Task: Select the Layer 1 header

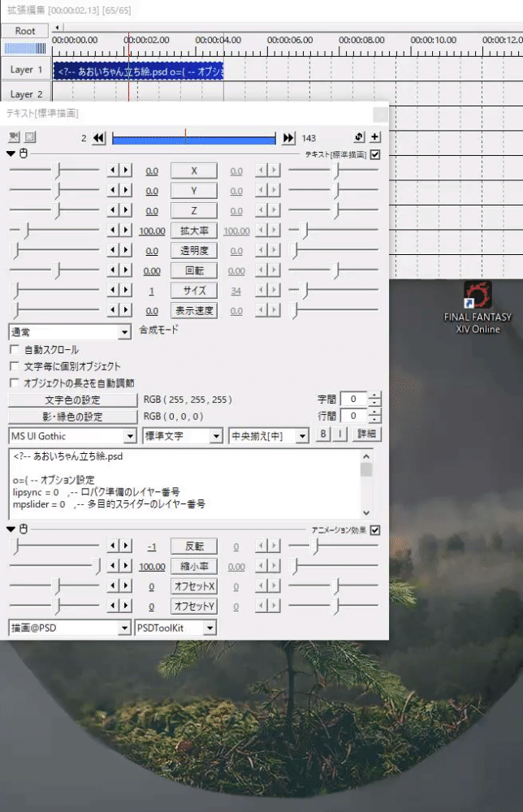Action: tap(26, 69)
